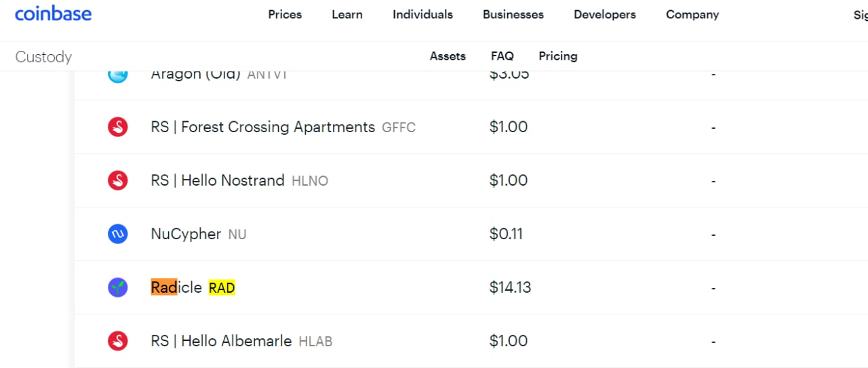Switch to the Assets tab
The width and height of the screenshot is (868, 368).
448,56
